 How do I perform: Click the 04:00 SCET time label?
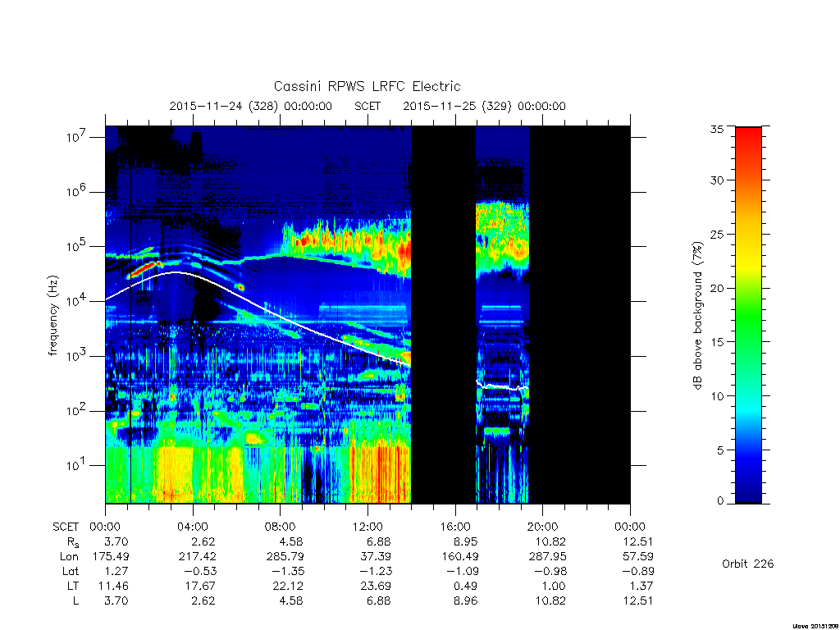(193, 527)
